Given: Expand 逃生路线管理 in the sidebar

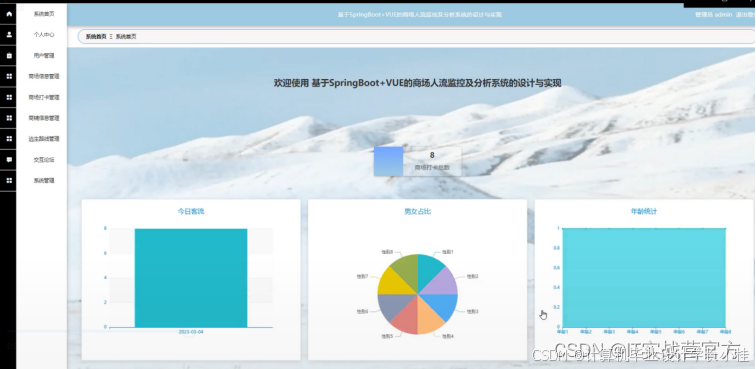Looking at the screenshot, I should 44,139.
